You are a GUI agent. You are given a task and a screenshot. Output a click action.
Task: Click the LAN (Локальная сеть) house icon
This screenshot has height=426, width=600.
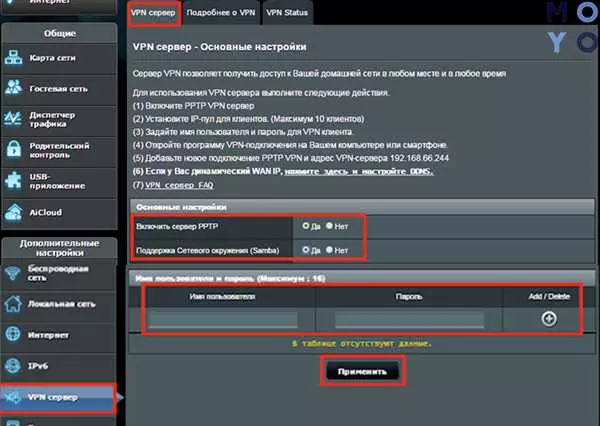[x=13, y=304]
